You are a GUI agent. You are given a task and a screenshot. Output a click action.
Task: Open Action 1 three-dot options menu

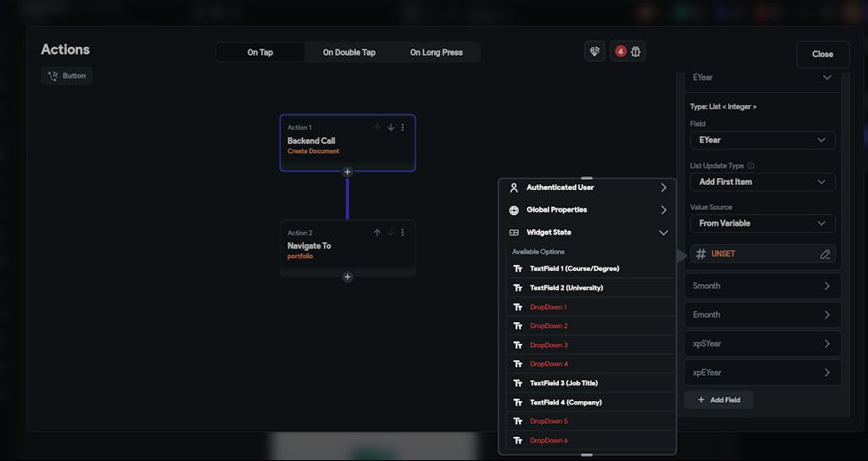[x=403, y=128]
